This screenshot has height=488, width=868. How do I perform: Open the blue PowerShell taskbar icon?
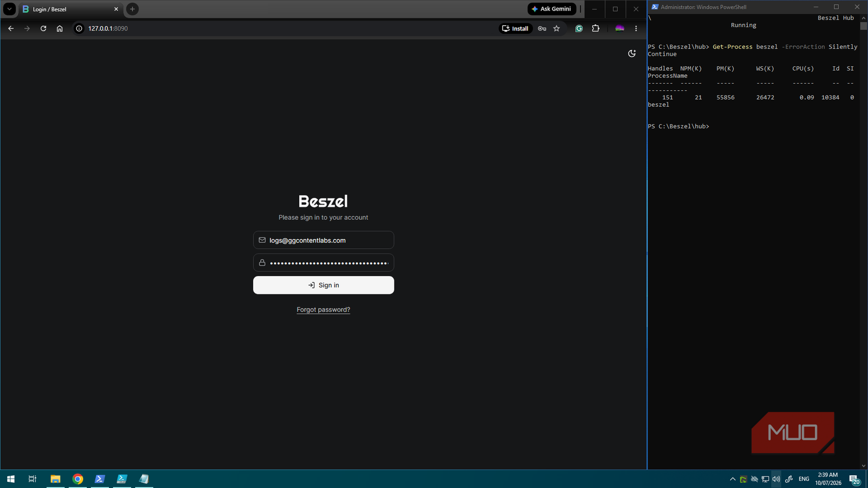point(100,479)
